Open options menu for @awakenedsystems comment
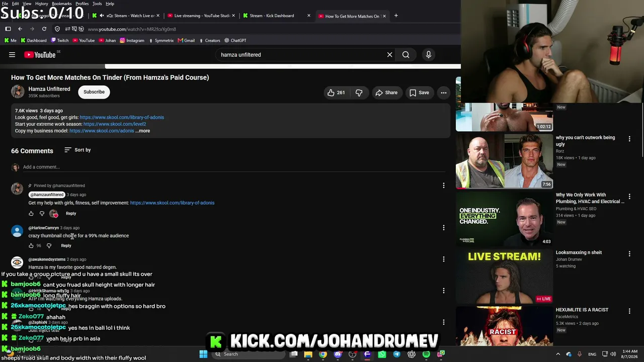This screenshot has height=362, width=644. coord(443,259)
